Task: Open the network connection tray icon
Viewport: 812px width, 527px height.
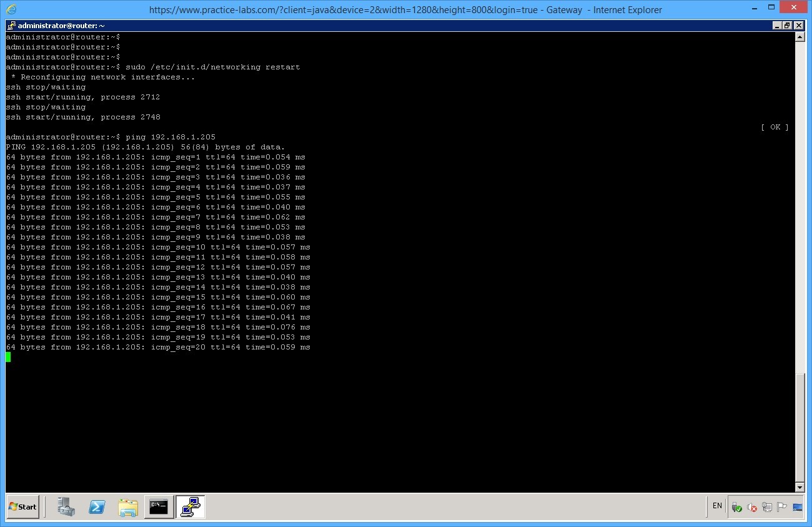Action: pos(766,507)
